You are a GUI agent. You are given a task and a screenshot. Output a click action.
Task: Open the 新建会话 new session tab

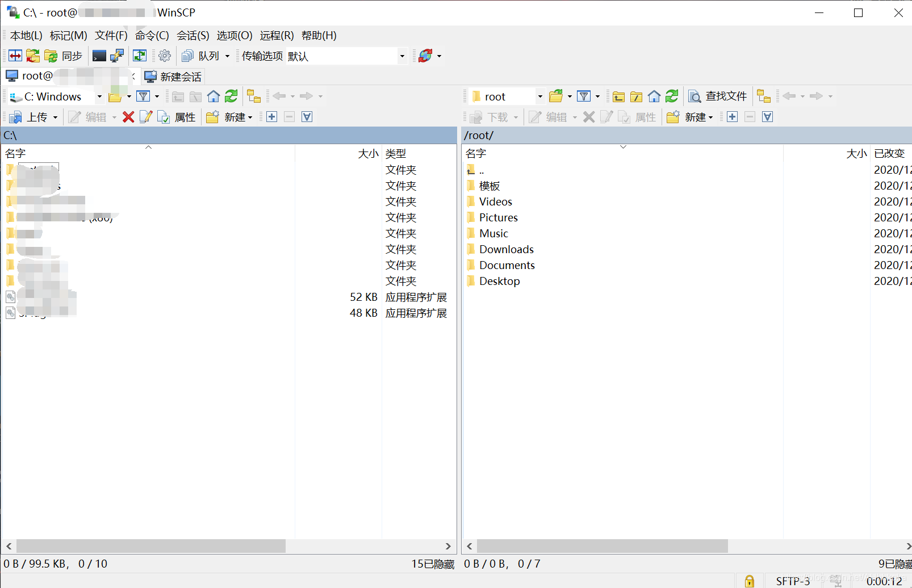coord(173,76)
